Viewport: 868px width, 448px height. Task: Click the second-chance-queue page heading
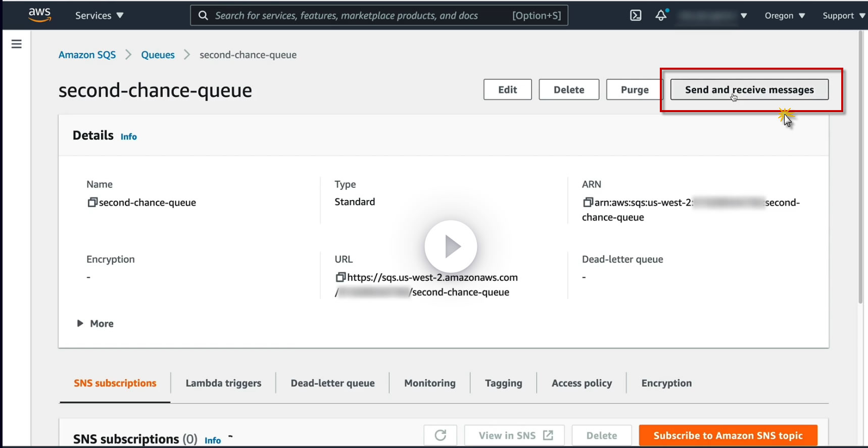[x=155, y=90]
